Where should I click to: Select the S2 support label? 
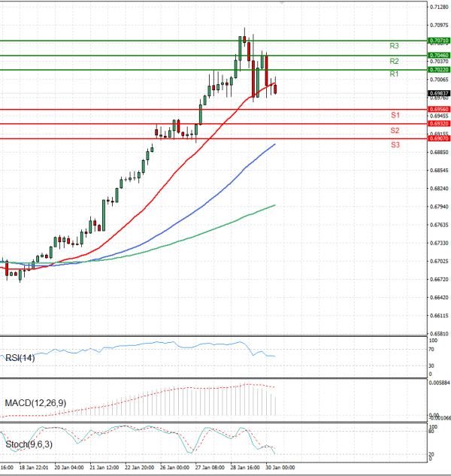pyautogui.click(x=395, y=130)
